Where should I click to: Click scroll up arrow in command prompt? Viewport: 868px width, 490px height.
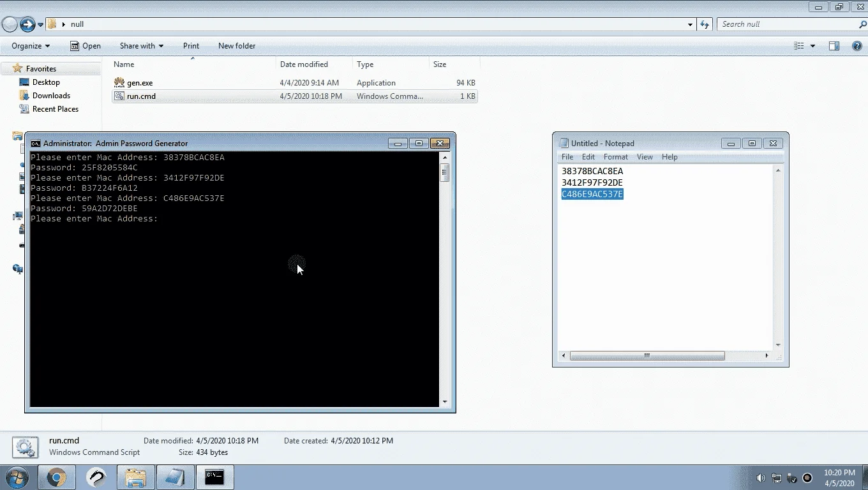[445, 157]
